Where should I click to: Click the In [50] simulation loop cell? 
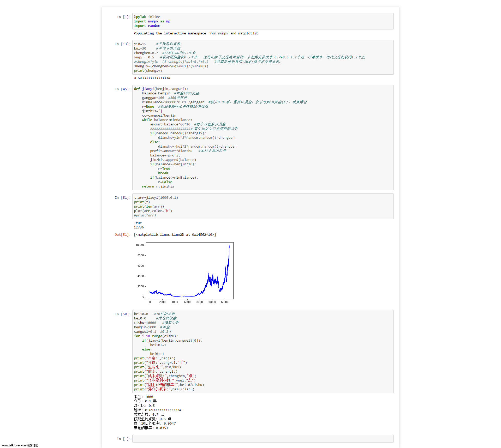point(263,352)
